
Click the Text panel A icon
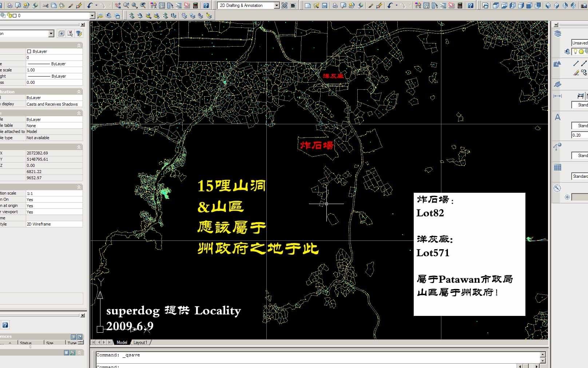[557, 117]
